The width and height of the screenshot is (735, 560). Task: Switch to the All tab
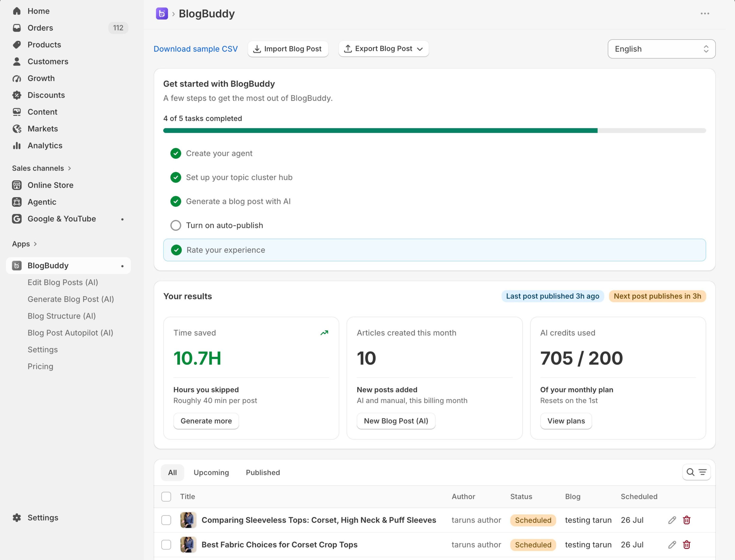(x=172, y=473)
